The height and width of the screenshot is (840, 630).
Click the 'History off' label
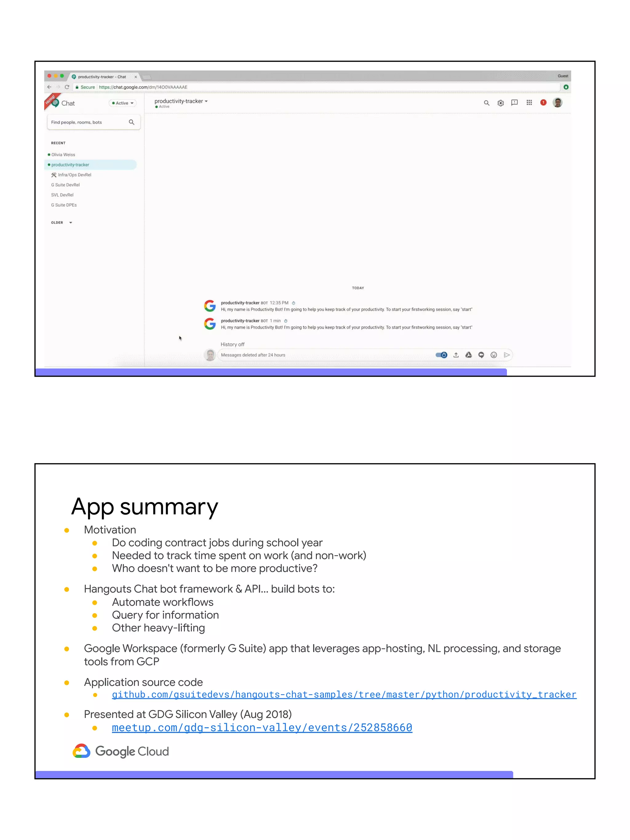(x=233, y=344)
